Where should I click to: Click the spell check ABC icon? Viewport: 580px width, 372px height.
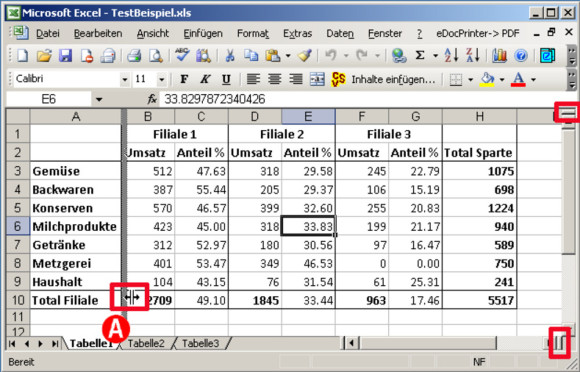[x=182, y=56]
